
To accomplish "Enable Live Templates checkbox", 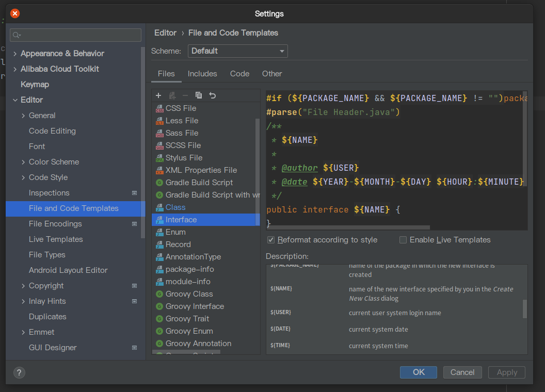I will pos(403,240).
